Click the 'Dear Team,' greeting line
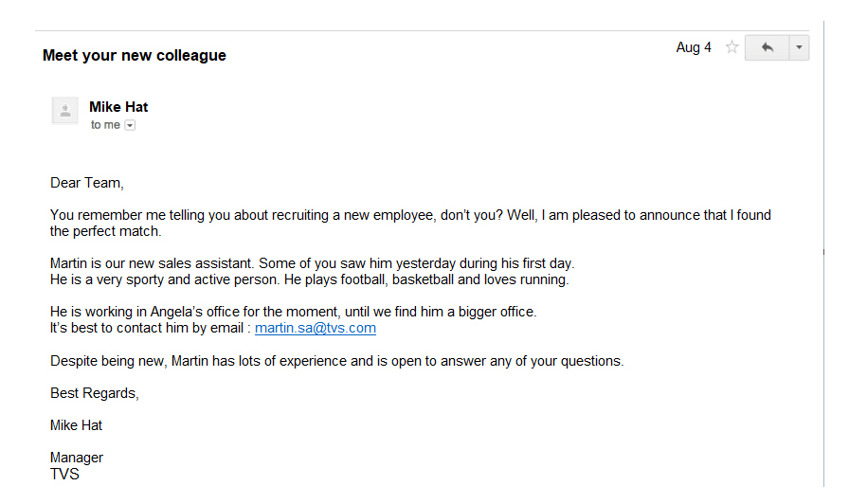Screen dimensions: 849x504 [x=87, y=182]
